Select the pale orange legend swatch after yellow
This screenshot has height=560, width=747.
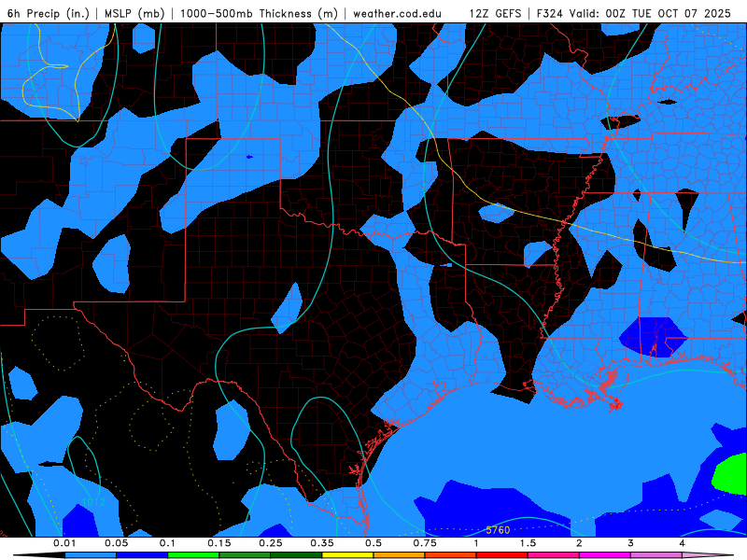tap(400, 555)
